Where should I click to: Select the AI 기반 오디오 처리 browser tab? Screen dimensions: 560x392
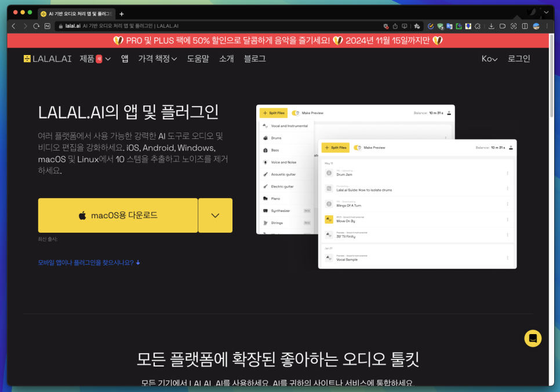pos(76,14)
